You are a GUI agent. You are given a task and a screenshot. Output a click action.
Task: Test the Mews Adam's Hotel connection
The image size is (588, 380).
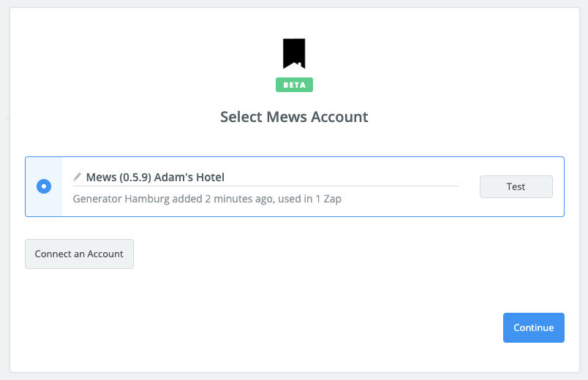pyautogui.click(x=516, y=186)
